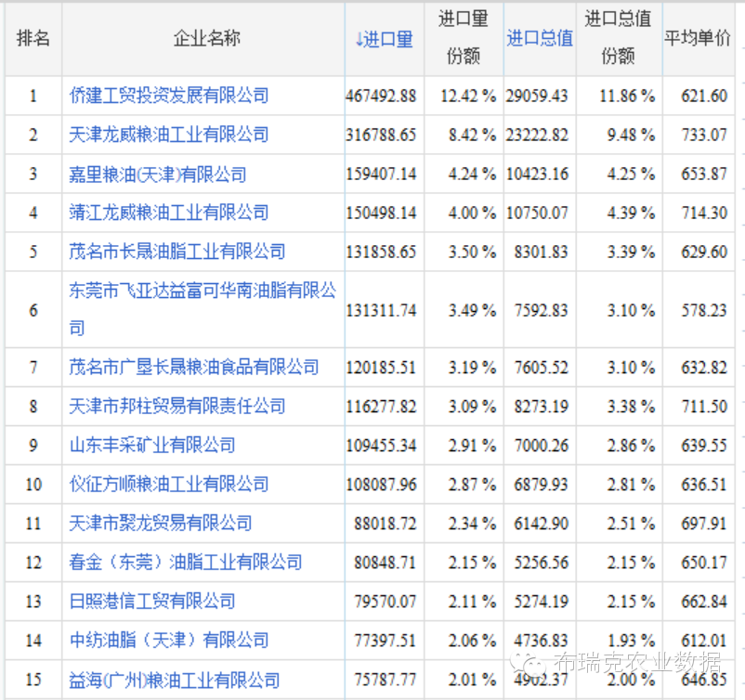This screenshot has width=745, height=700.
Task: Click 中纺油脂（天津）有限公司 link
Action: pos(169,640)
